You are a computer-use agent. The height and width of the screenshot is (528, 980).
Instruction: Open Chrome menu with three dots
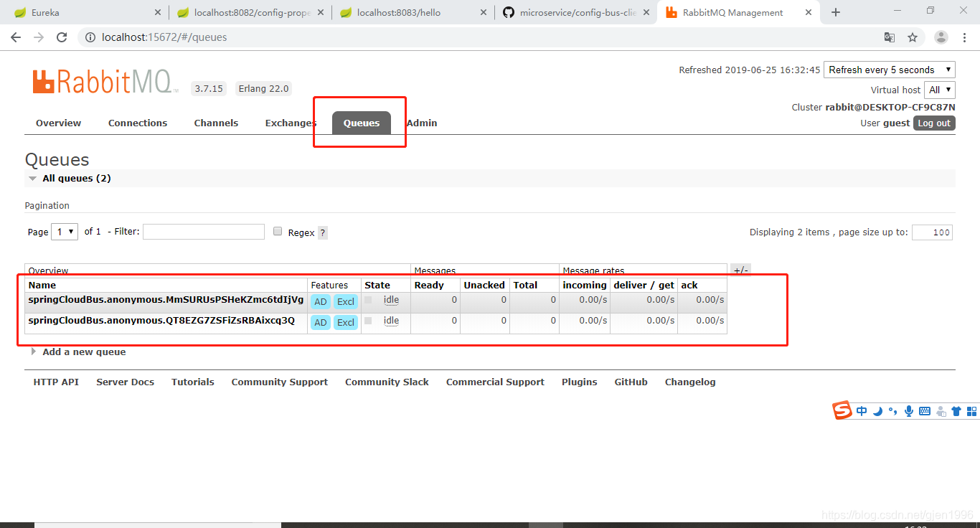tap(964, 37)
